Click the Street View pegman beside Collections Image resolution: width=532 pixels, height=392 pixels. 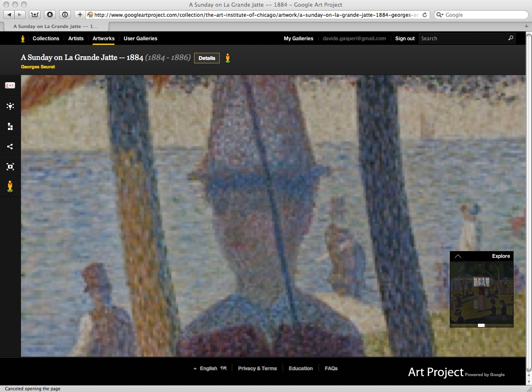(23, 39)
